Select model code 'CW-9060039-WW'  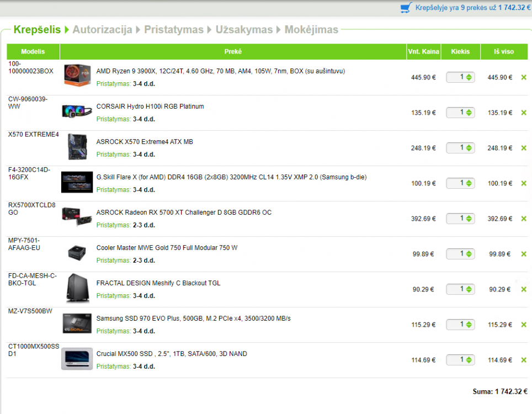coord(28,103)
